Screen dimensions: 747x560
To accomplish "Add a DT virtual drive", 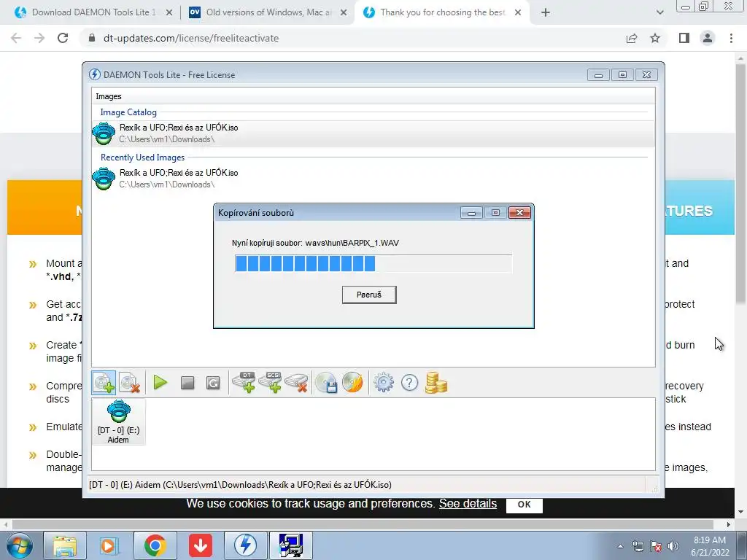I will pyautogui.click(x=244, y=382).
